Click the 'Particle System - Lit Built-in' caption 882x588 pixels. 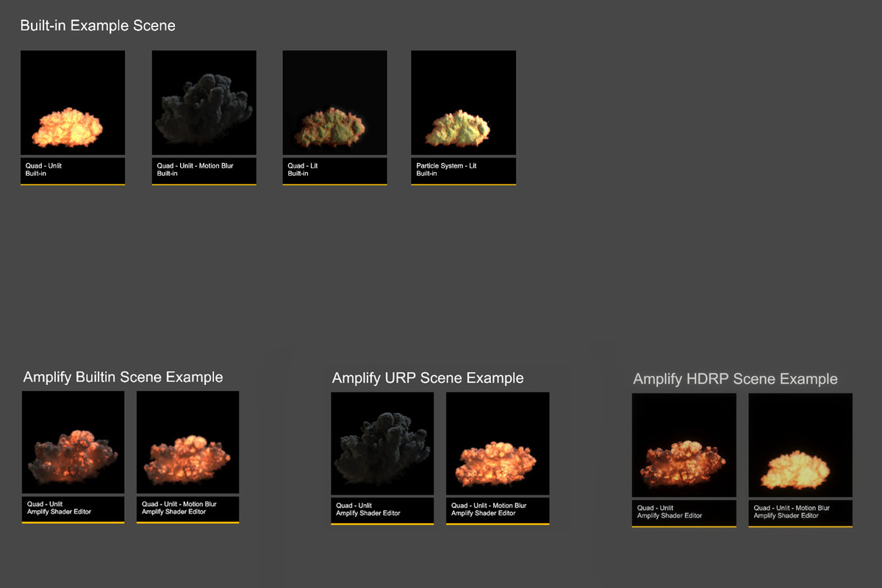click(463, 171)
